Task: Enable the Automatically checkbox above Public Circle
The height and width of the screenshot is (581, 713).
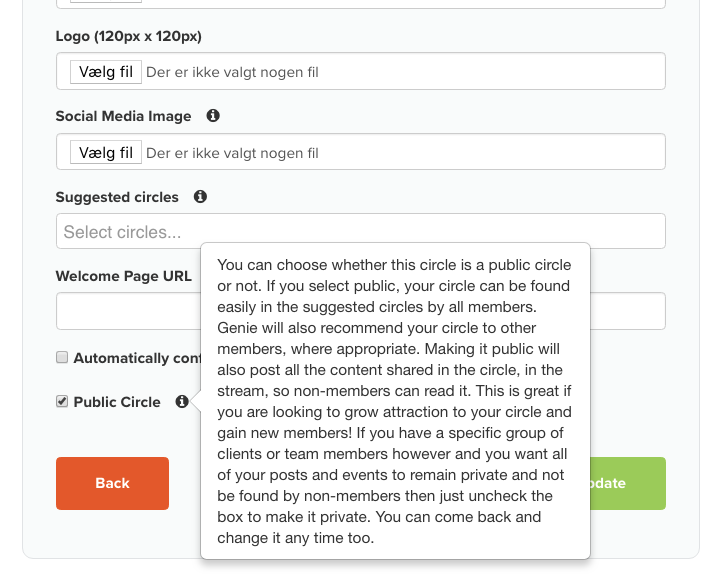Action: pyautogui.click(x=62, y=357)
